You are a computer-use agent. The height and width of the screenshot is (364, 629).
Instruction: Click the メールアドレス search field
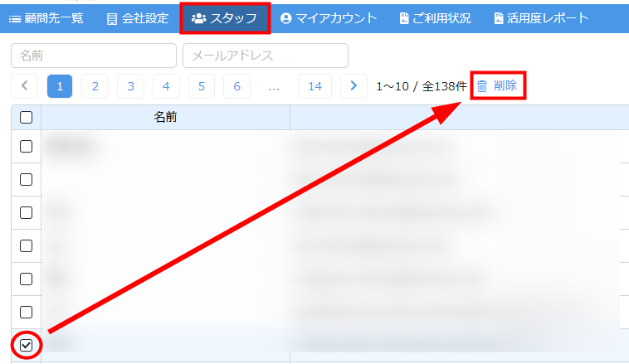[x=265, y=56]
